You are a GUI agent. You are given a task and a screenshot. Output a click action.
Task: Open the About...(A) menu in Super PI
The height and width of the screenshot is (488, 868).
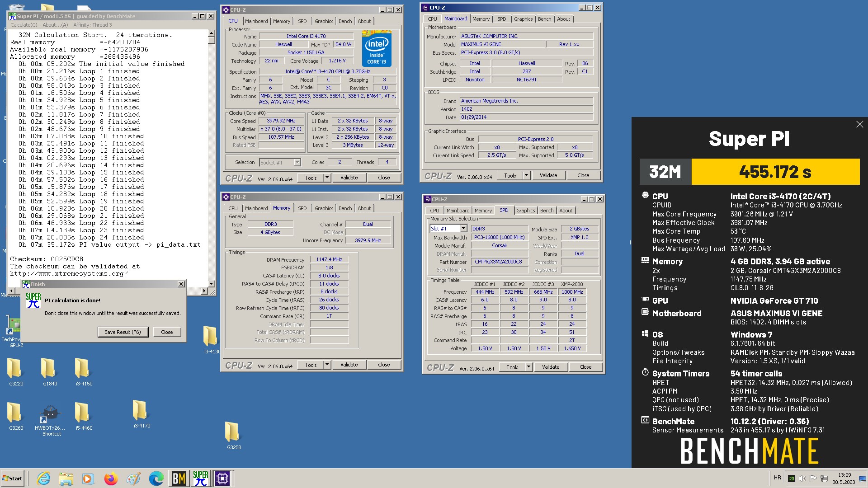pyautogui.click(x=55, y=25)
